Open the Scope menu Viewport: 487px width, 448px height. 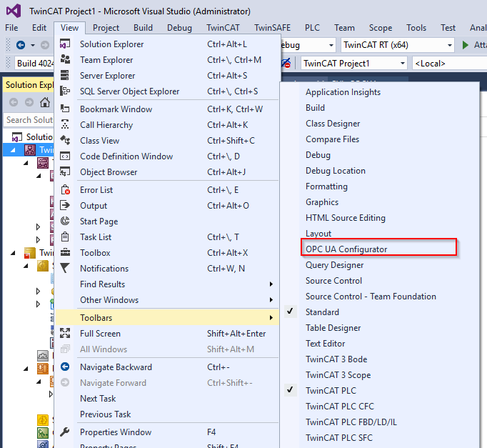[x=381, y=28]
